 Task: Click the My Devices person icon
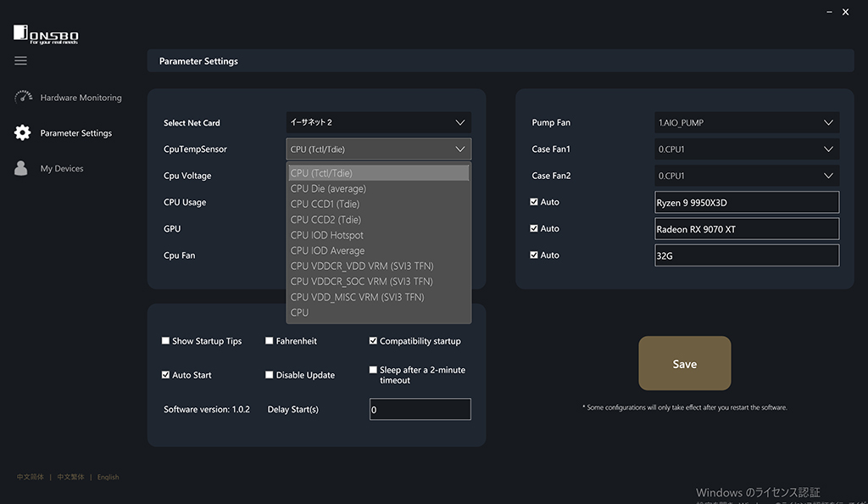[21, 168]
